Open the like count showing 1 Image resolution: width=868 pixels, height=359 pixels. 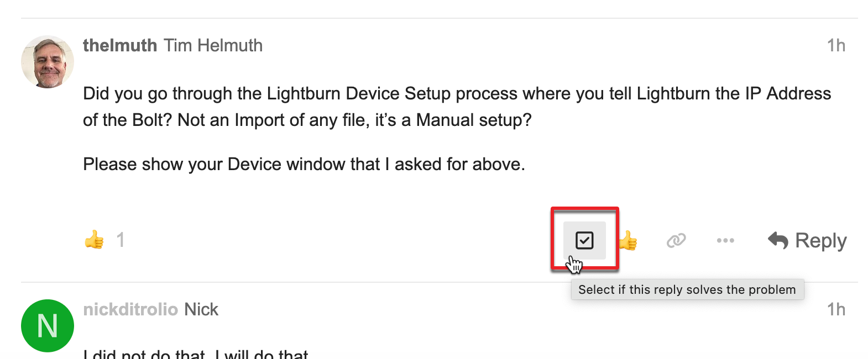[121, 240]
